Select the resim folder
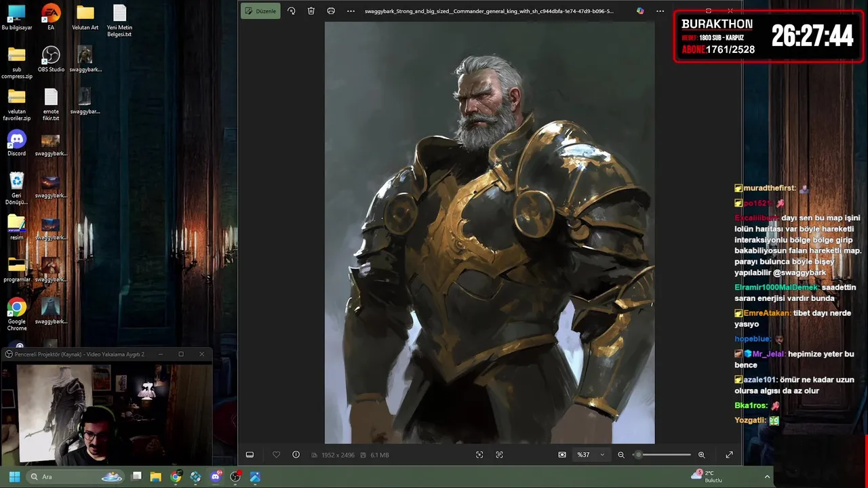 click(x=17, y=228)
